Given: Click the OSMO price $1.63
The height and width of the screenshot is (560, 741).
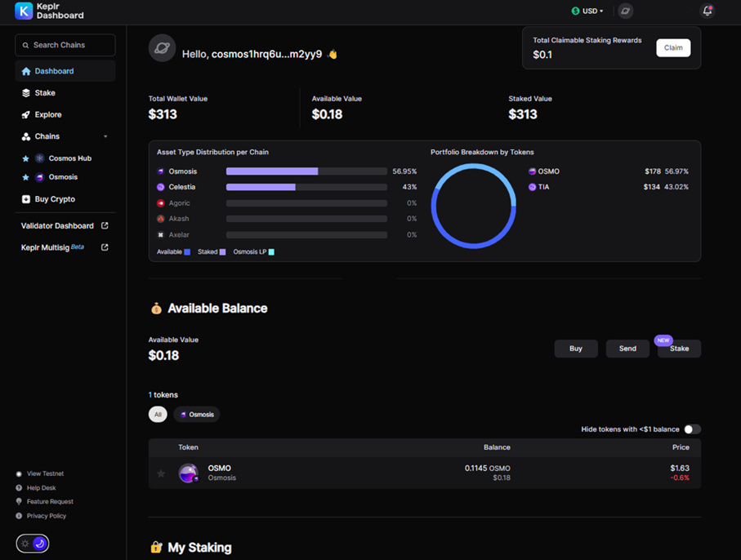Looking at the screenshot, I should point(680,468).
